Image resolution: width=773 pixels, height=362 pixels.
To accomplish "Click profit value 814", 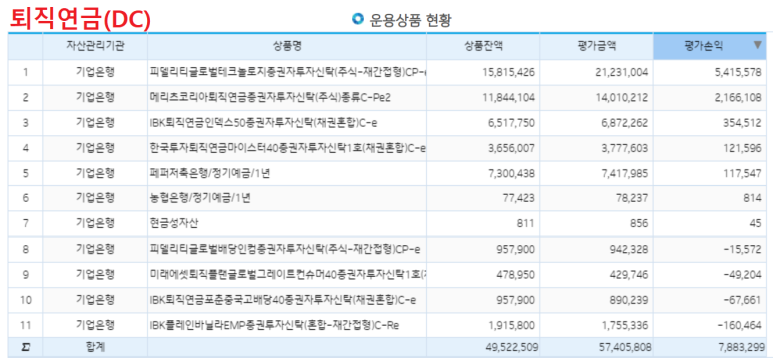I will [753, 199].
